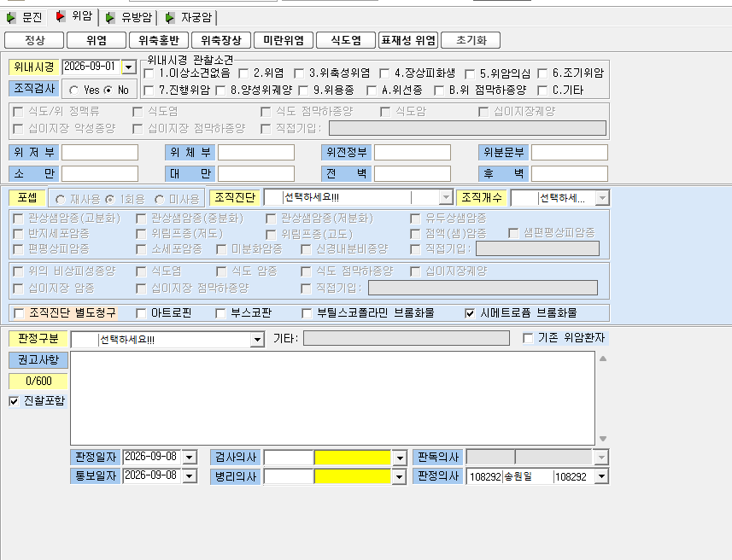Screen dimensions: 732x560
Task: Switch to the 유방암 tab
Action: pyautogui.click(x=137, y=18)
